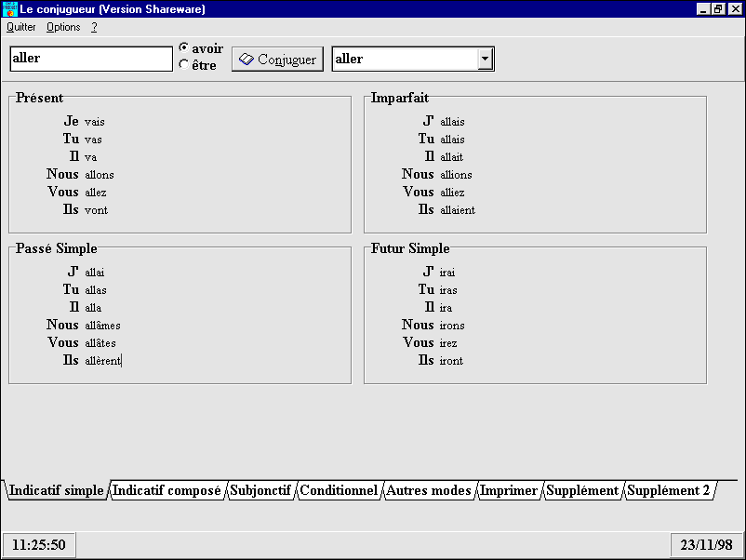Click the verb entry text field
Screen dimensions: 746x560
[x=91, y=59]
